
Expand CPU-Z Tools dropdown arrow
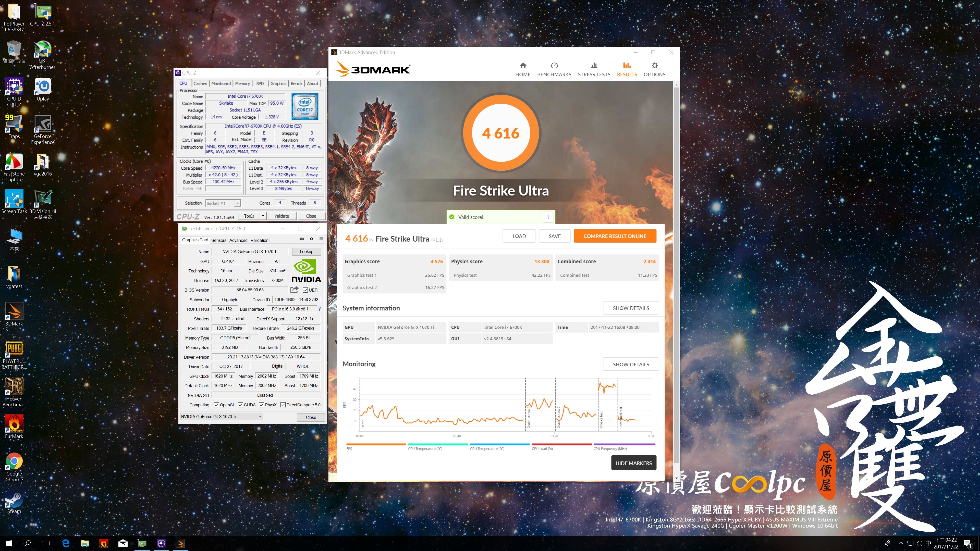tap(263, 216)
